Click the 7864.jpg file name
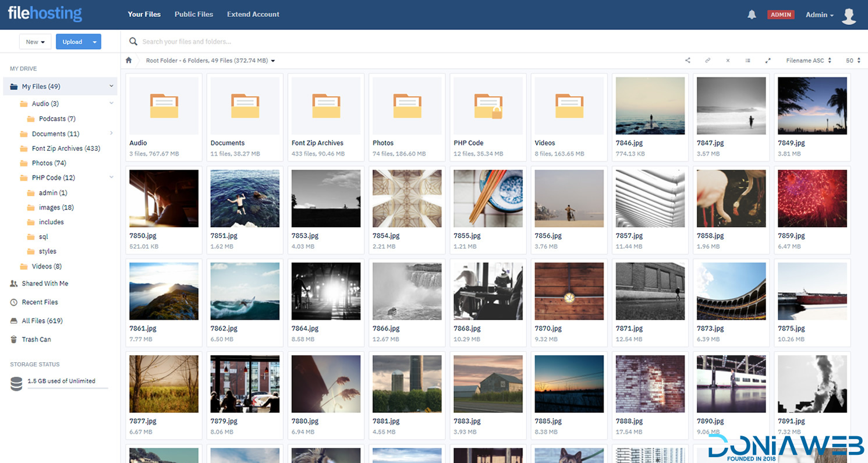Screen dimensions: 868x463 click(x=305, y=328)
